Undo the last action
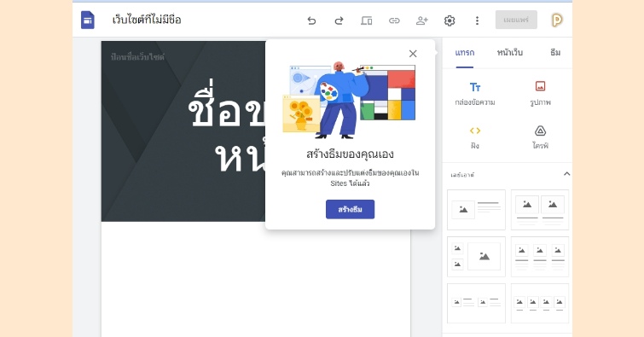This screenshot has height=337, width=644. pos(311,20)
